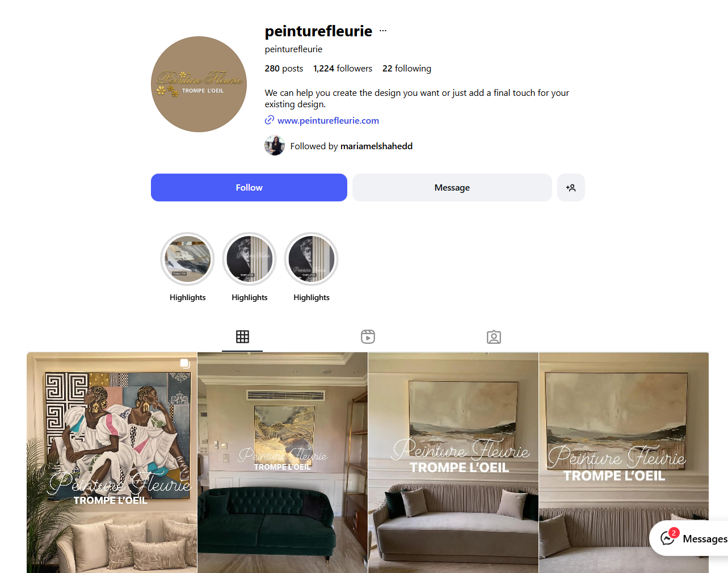Open the three-dot options menu beside username
Image resolution: width=728 pixels, height=573 pixels.
(x=383, y=31)
